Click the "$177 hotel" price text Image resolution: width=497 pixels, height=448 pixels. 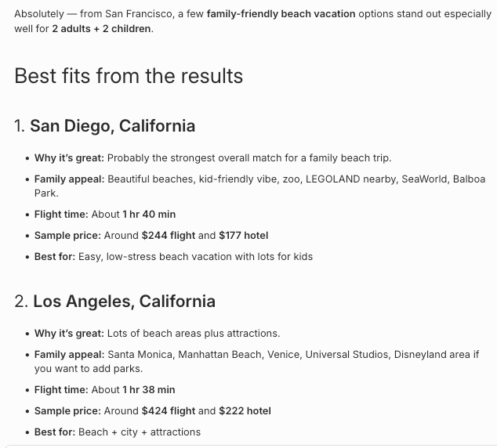(x=244, y=236)
